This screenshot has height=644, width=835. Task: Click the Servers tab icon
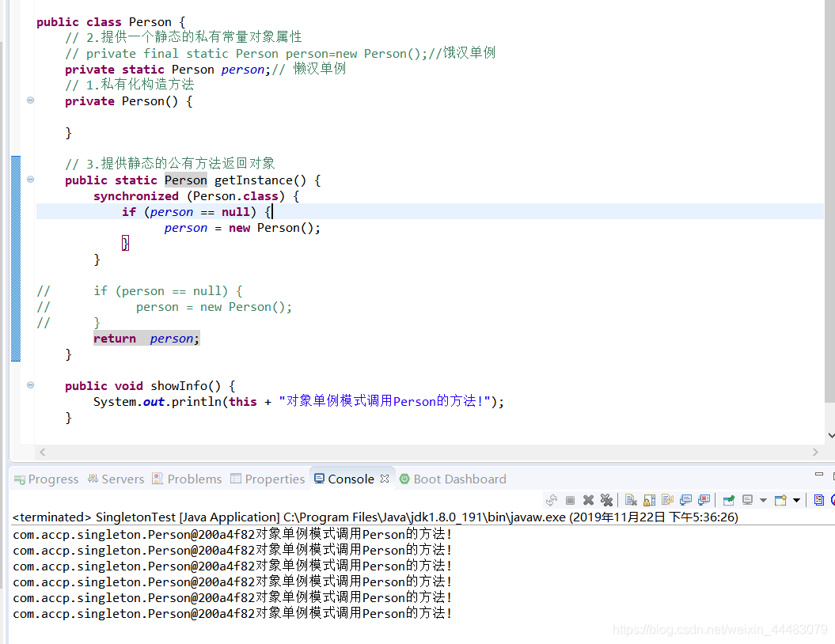tap(93, 479)
